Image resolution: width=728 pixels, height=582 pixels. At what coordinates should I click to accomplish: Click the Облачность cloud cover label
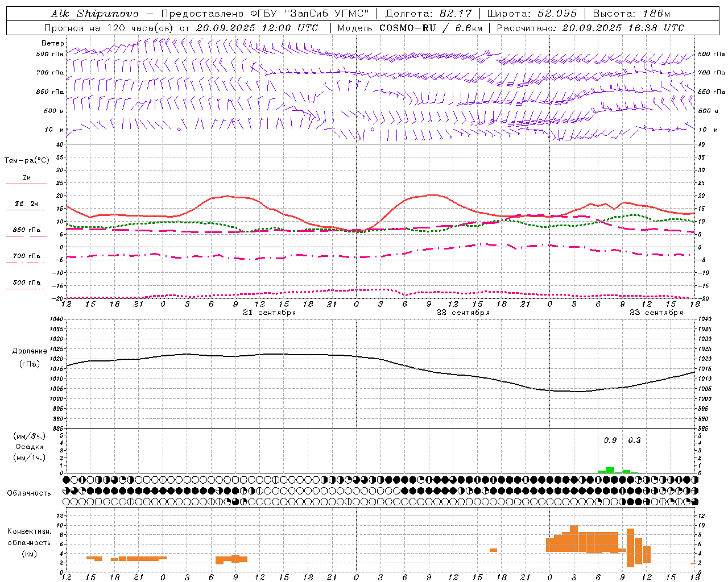pos(29,493)
